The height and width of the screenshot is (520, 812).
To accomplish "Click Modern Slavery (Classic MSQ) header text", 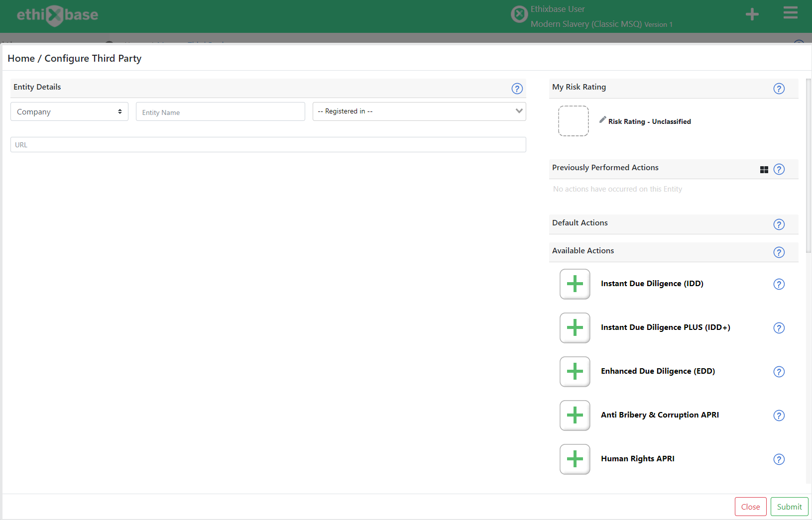I will [x=586, y=24].
